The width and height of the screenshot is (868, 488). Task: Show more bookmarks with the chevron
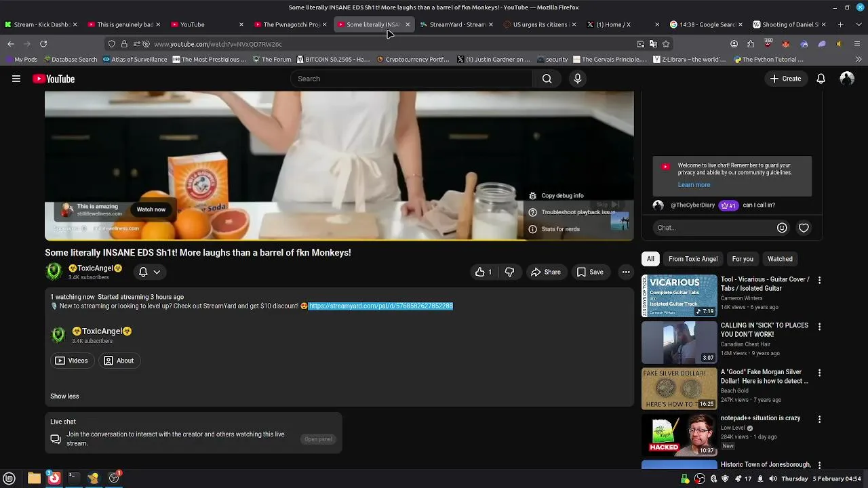point(859,60)
